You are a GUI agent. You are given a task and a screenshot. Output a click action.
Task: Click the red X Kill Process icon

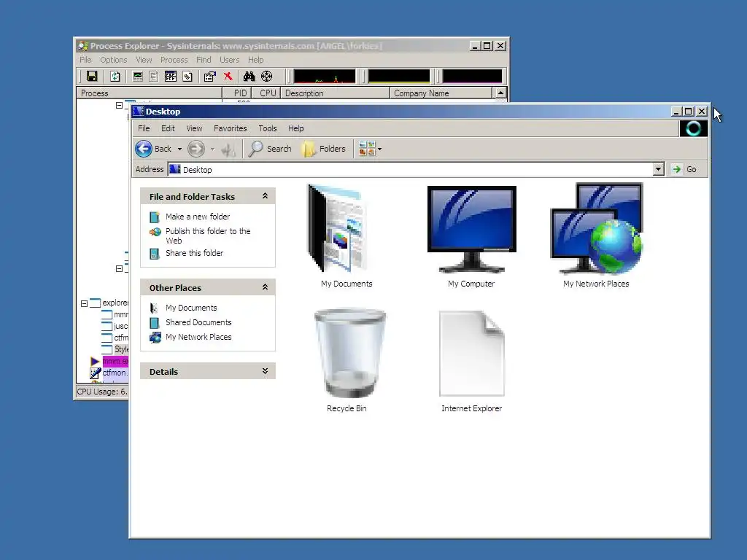[228, 76]
